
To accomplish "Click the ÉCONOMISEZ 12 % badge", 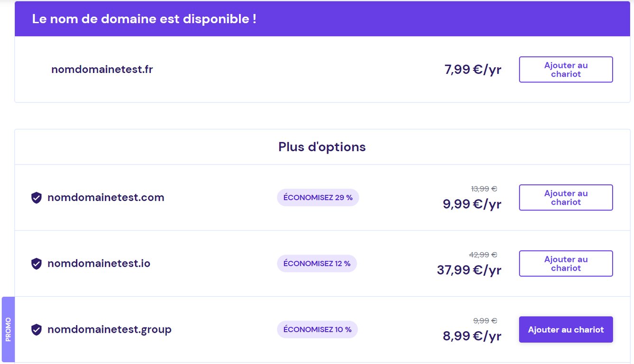I will [x=317, y=263].
